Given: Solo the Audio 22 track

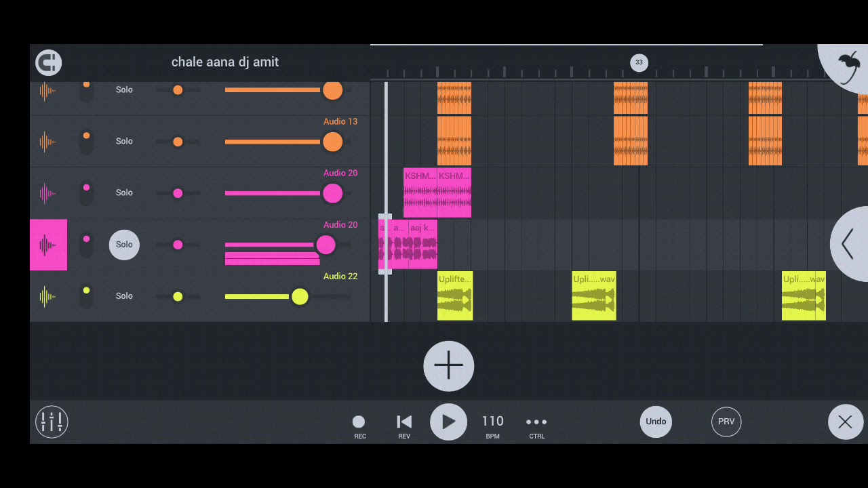Looking at the screenshot, I should 124,296.
